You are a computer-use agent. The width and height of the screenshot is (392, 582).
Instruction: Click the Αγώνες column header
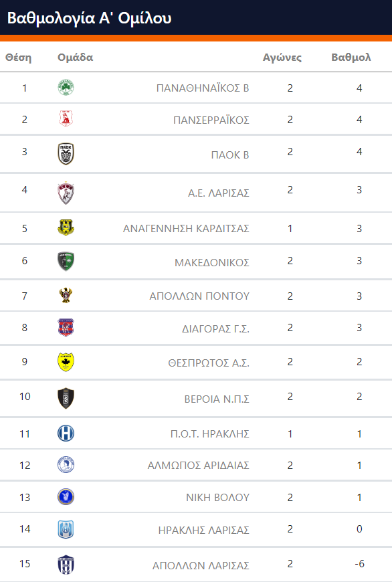pyautogui.click(x=282, y=58)
